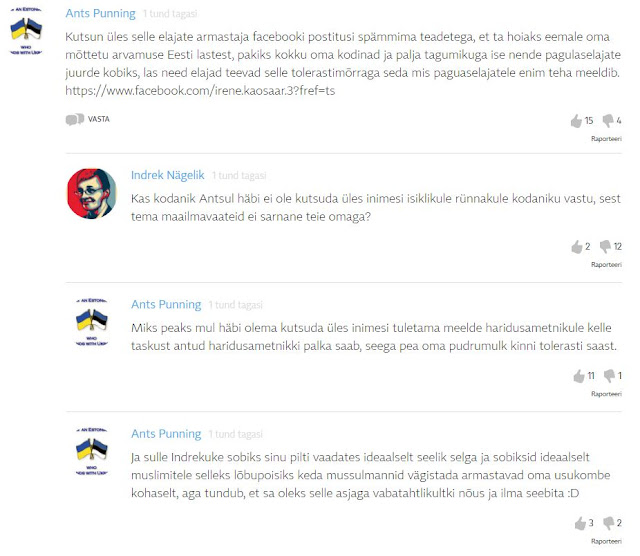Viewport: 640px width, 556px height.
Task: Report Indrek Nägelik's comment via Raporteeri
Action: [x=606, y=265]
